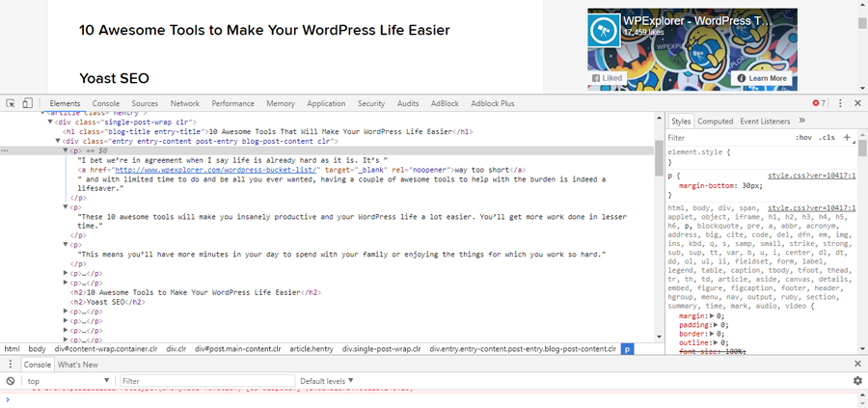Select the div#post.main-content.clr breadcrumb
This screenshot has height=408, width=868.
coord(238,349)
